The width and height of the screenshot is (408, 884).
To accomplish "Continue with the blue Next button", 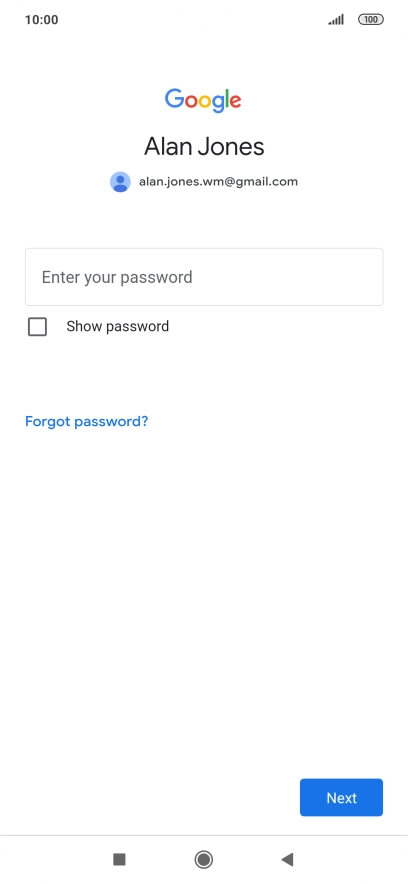I will pos(342,798).
